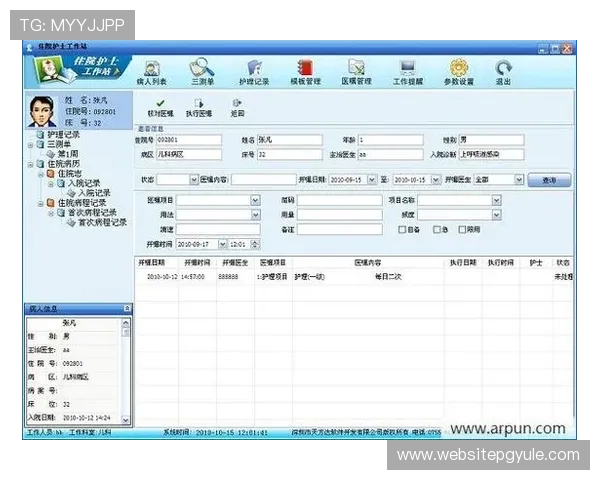Open the 2010-10-15 end date dropdown
The height and width of the screenshot is (480, 600).
435,180
